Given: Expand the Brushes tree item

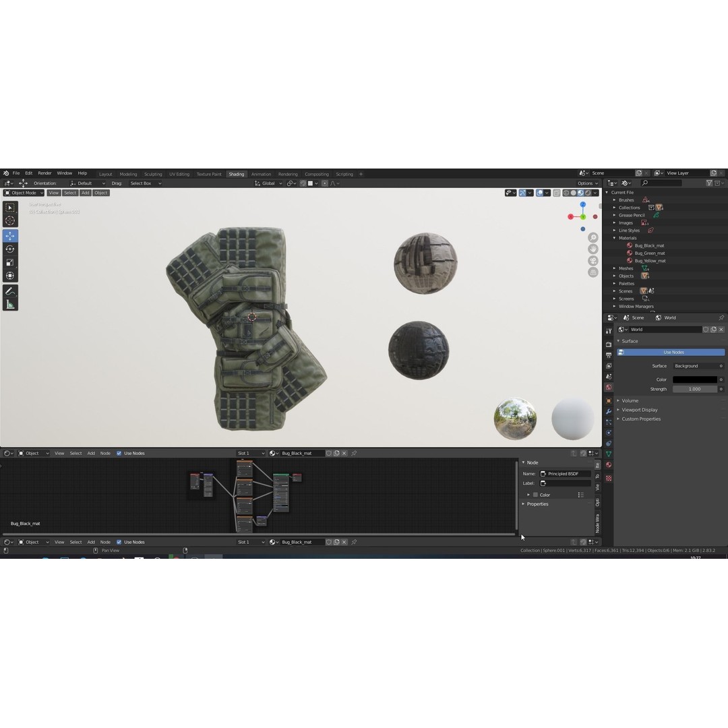Looking at the screenshot, I should 615,200.
